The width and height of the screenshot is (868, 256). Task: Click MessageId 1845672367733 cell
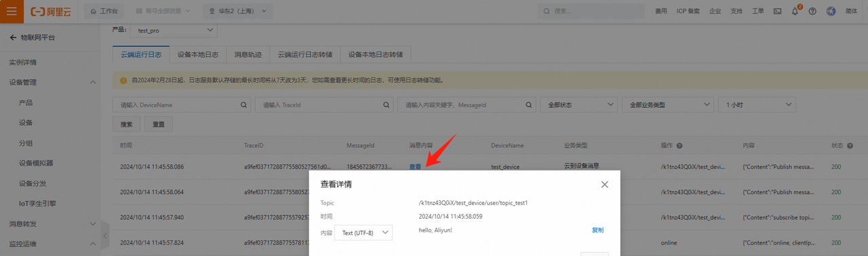tap(370, 166)
